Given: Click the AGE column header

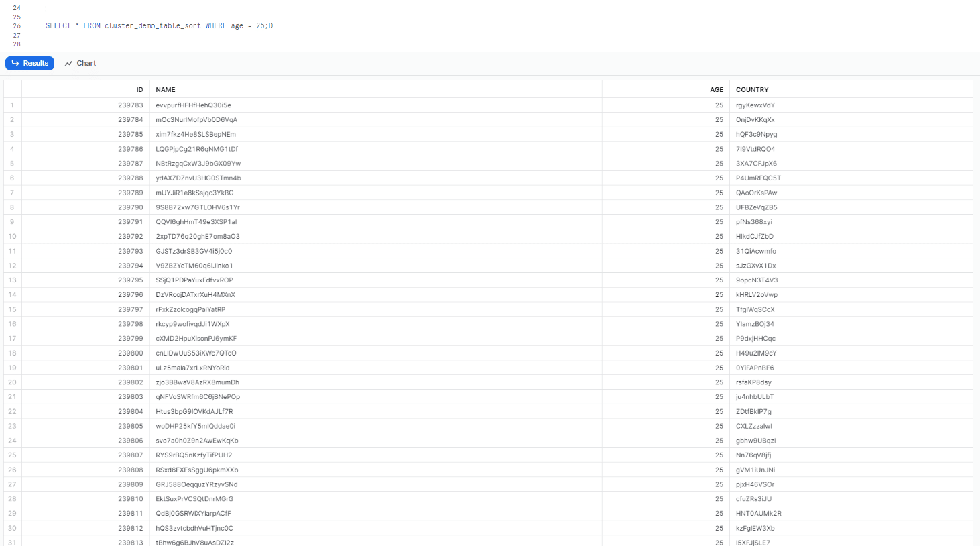Looking at the screenshot, I should point(716,89).
